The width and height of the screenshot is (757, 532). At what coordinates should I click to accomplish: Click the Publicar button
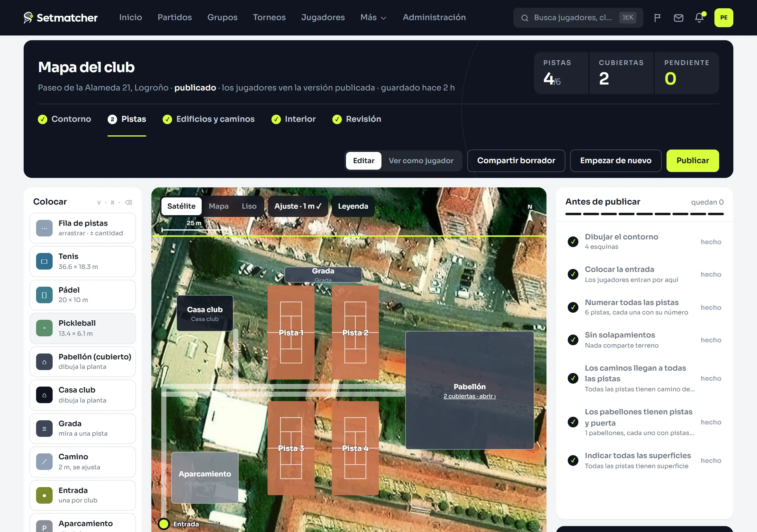point(692,160)
